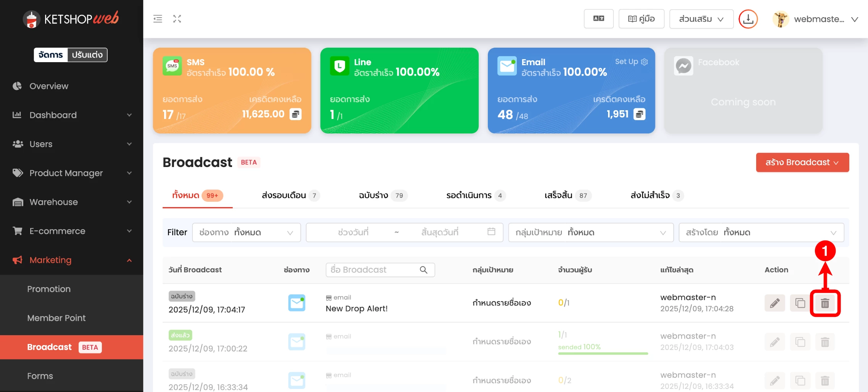Open the ช่องทาง channel filter dropdown
The height and width of the screenshot is (392, 868).
(x=246, y=233)
